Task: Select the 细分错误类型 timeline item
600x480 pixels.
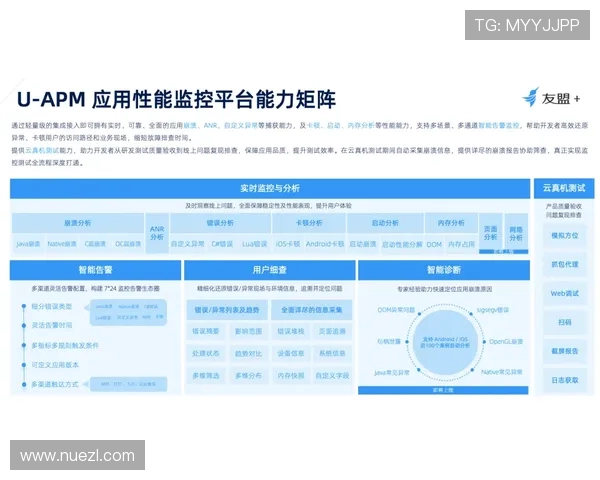Action: [x=52, y=307]
